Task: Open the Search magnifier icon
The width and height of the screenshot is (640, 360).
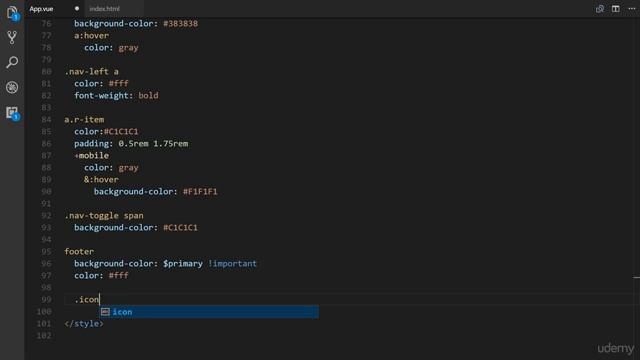Action: click(x=12, y=62)
